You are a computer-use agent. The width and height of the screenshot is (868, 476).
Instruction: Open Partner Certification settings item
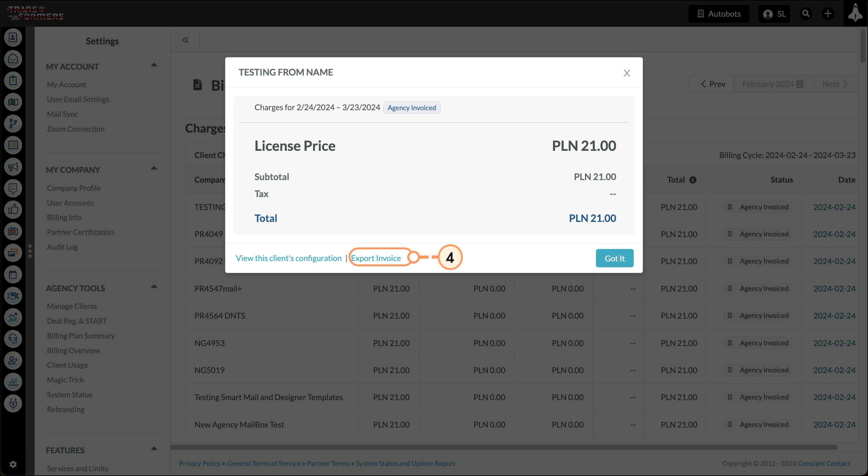tap(80, 232)
